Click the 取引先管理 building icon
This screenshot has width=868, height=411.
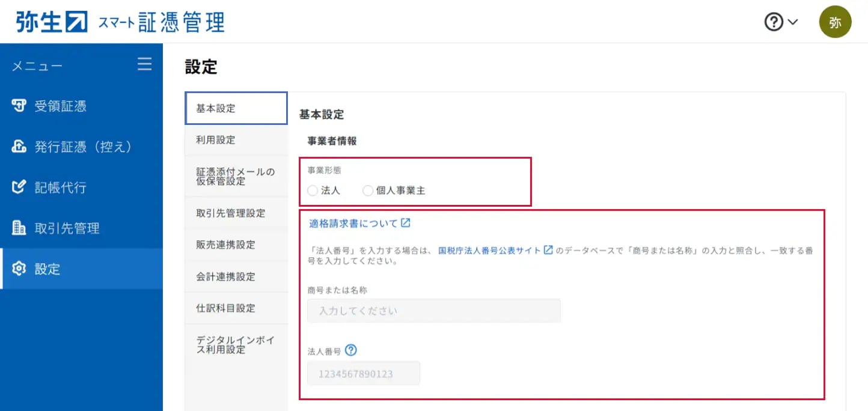(x=19, y=228)
